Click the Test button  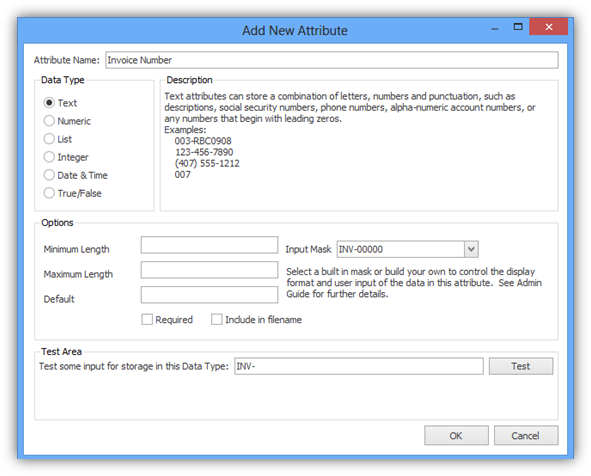521,366
